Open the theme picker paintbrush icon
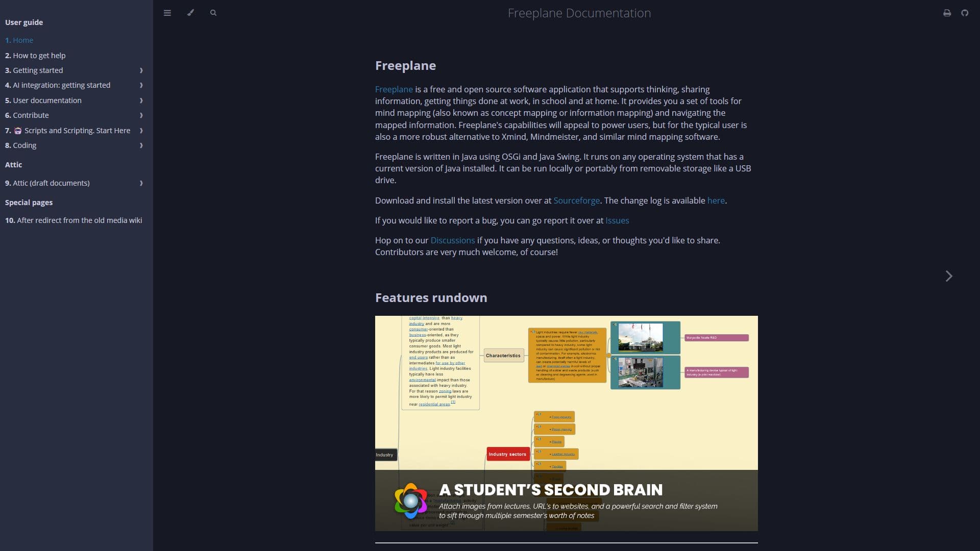 pyautogui.click(x=190, y=13)
